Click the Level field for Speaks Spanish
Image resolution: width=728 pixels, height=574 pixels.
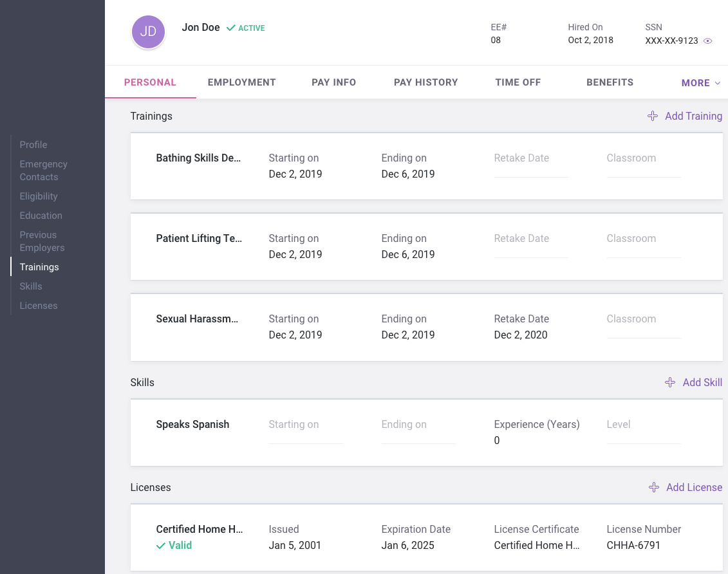(x=642, y=437)
